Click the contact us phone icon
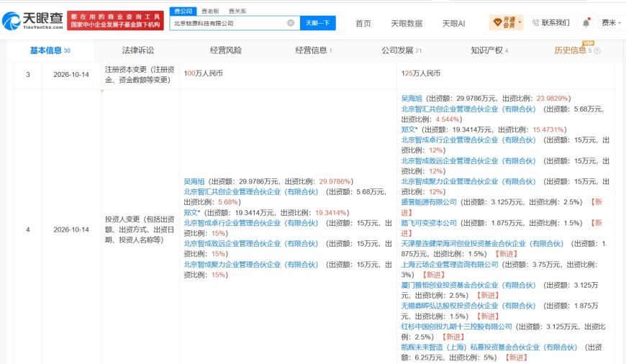This screenshot has height=364, width=626. 536,23
